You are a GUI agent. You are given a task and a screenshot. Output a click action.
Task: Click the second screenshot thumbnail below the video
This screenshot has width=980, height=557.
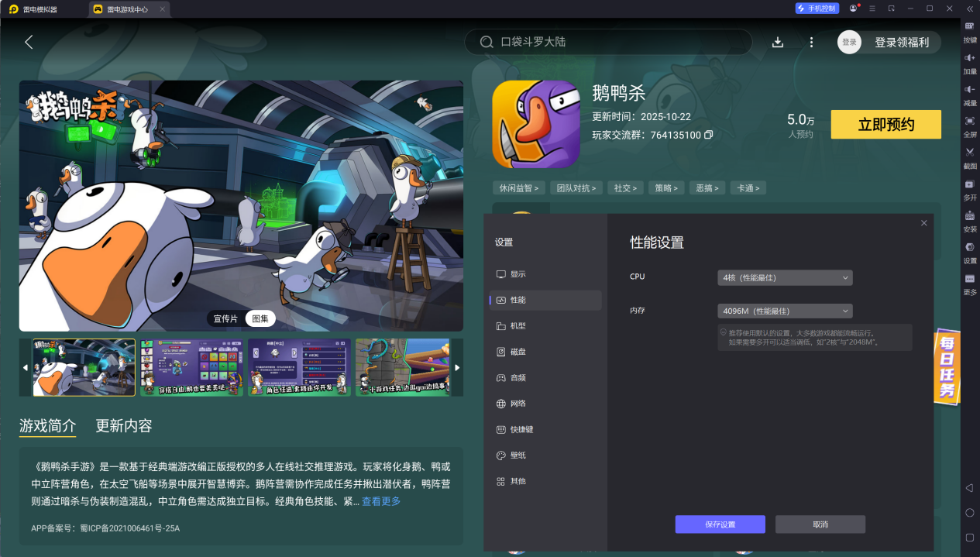pyautogui.click(x=191, y=367)
